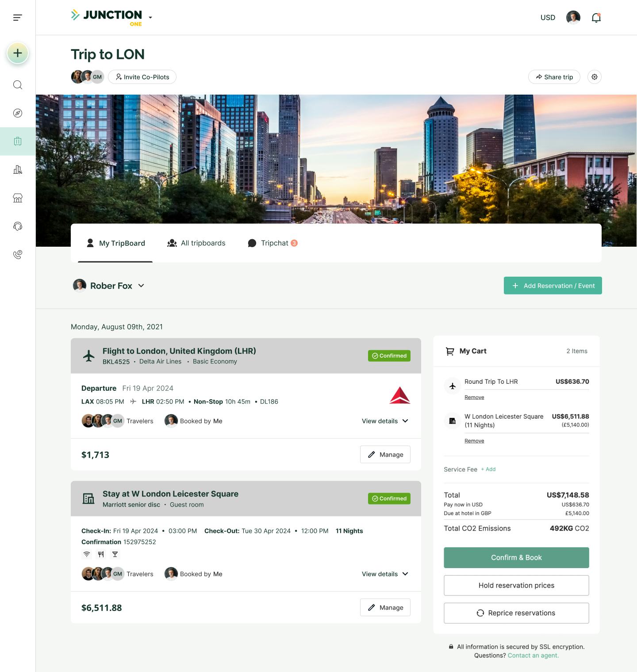Click the Wi-Fi amenity icon on the hotel card
The height and width of the screenshot is (672, 637).
pyautogui.click(x=86, y=554)
